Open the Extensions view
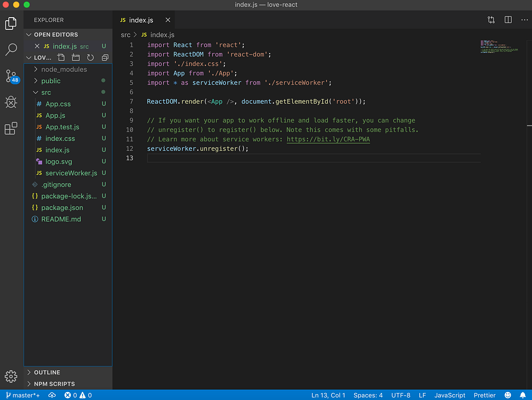This screenshot has height=400, width=532. (x=11, y=128)
